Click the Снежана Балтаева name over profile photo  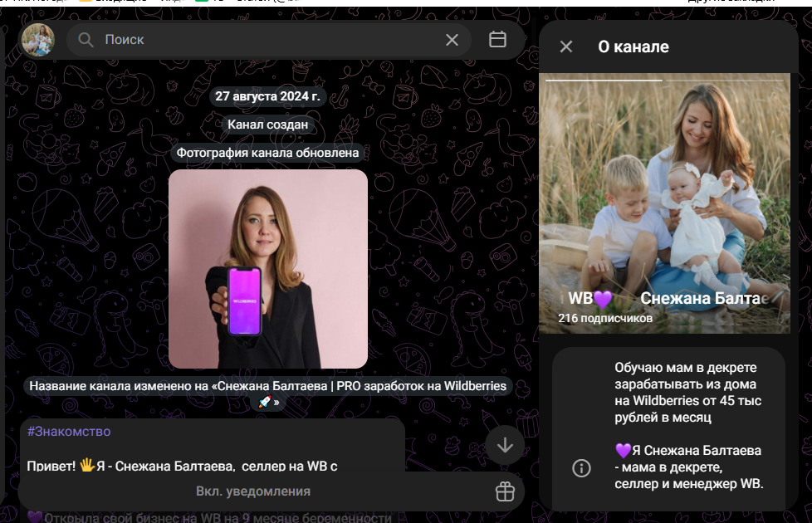[704, 298]
